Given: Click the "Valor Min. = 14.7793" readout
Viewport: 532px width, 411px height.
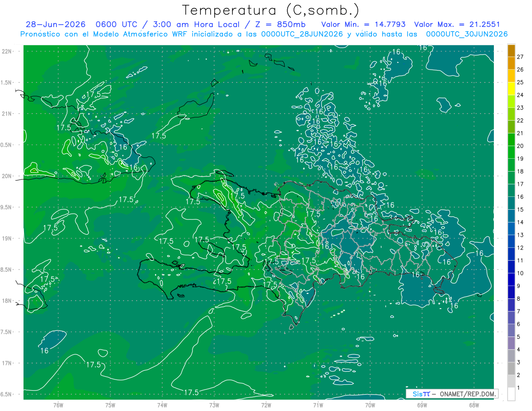Looking at the screenshot, I should (364, 24).
